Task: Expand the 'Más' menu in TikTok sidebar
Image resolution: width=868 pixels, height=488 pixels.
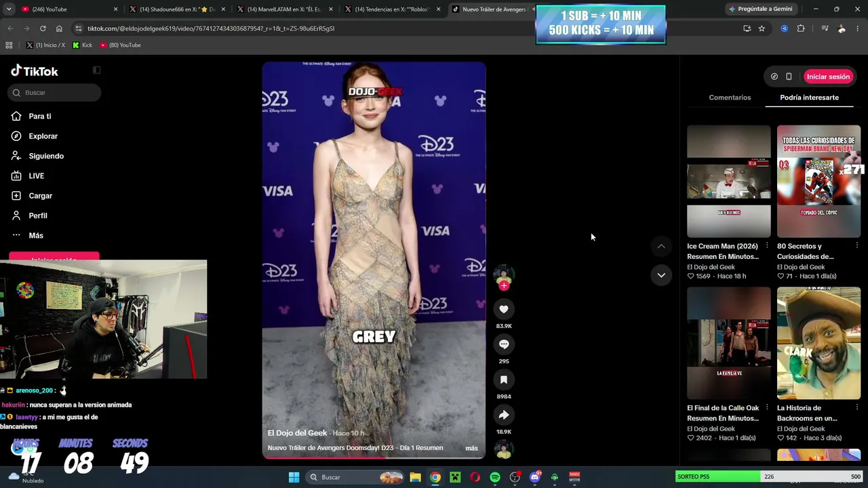Action: (x=36, y=235)
